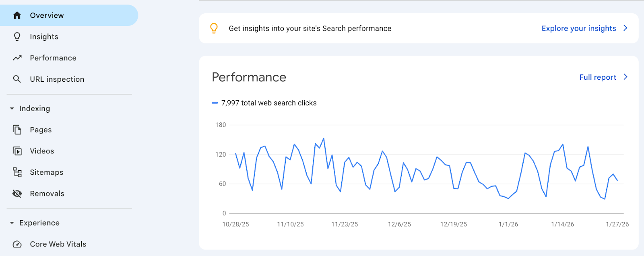Click the Overview home icon
The height and width of the screenshot is (256, 644).
[17, 15]
